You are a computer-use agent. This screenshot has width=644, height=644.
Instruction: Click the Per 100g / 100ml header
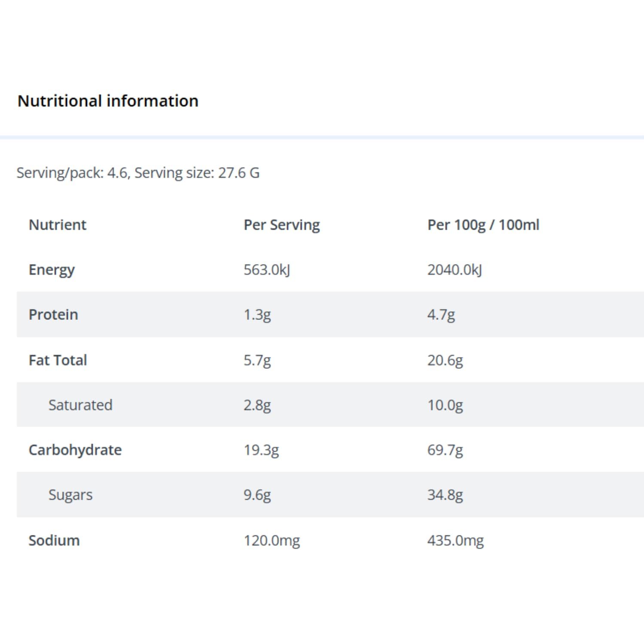click(x=483, y=225)
